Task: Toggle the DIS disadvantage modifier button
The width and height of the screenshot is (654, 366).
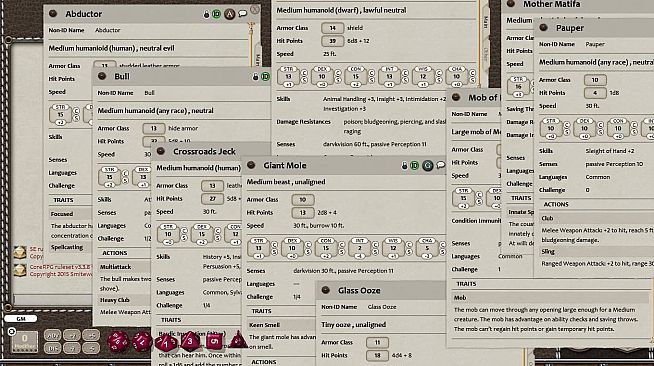Action: (53, 348)
